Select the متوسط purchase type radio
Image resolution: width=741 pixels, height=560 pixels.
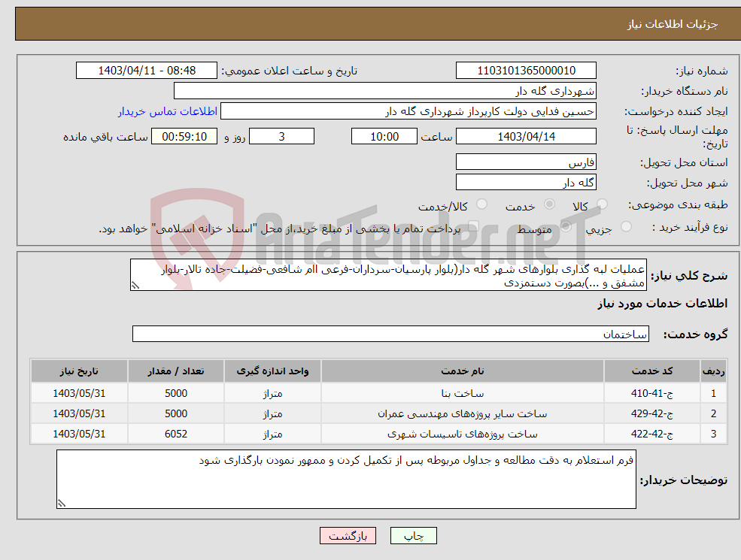click(566, 227)
